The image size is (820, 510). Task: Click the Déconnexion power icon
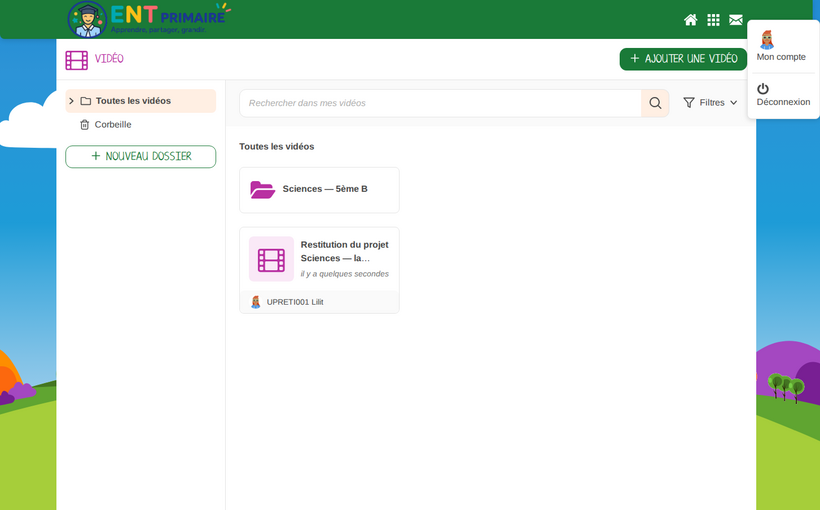[763, 88]
